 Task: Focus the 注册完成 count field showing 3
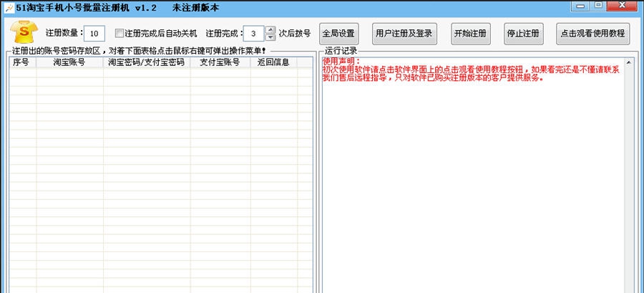click(x=253, y=34)
